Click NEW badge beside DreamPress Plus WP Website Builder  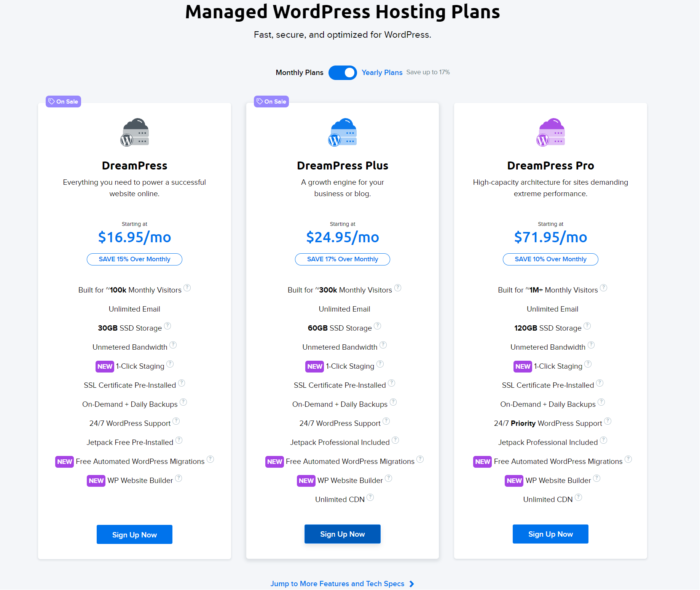pos(306,481)
